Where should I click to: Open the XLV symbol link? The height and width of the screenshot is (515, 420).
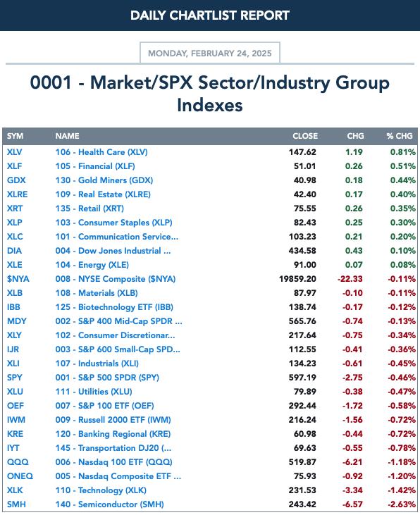(15, 152)
